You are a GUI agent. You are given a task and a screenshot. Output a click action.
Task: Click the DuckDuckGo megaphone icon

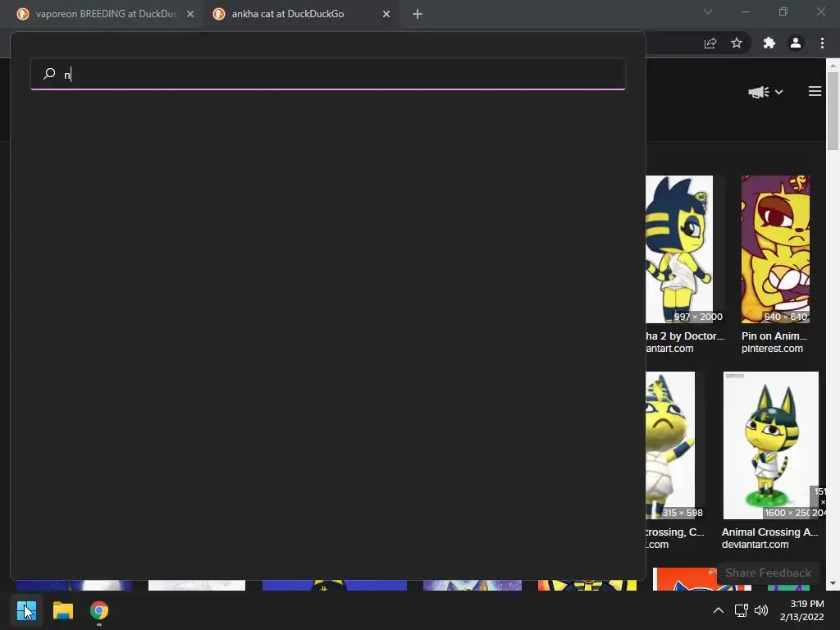759,92
